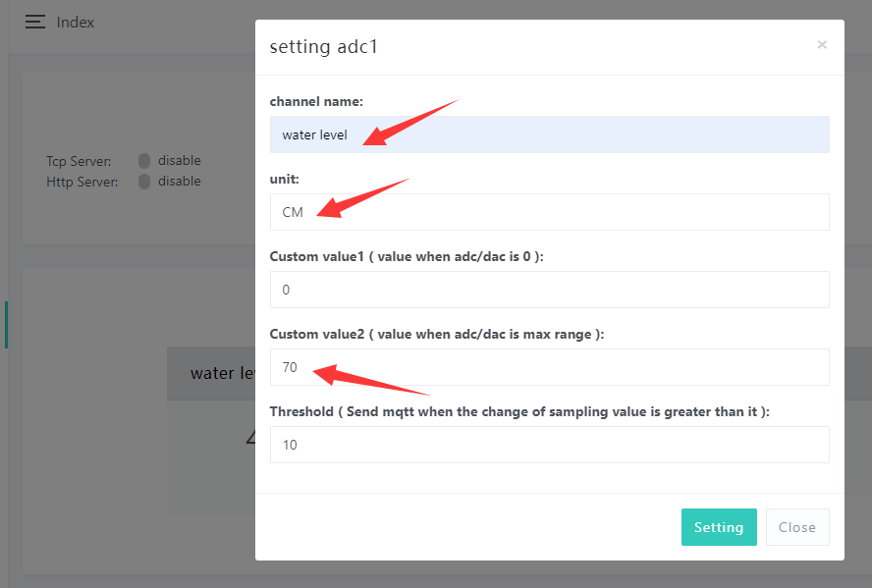Focus the unit input field showing CM
The height and width of the screenshot is (588, 872).
549,212
